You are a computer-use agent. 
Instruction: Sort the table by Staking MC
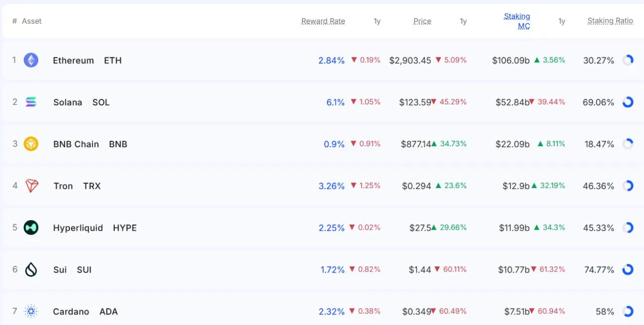click(517, 21)
